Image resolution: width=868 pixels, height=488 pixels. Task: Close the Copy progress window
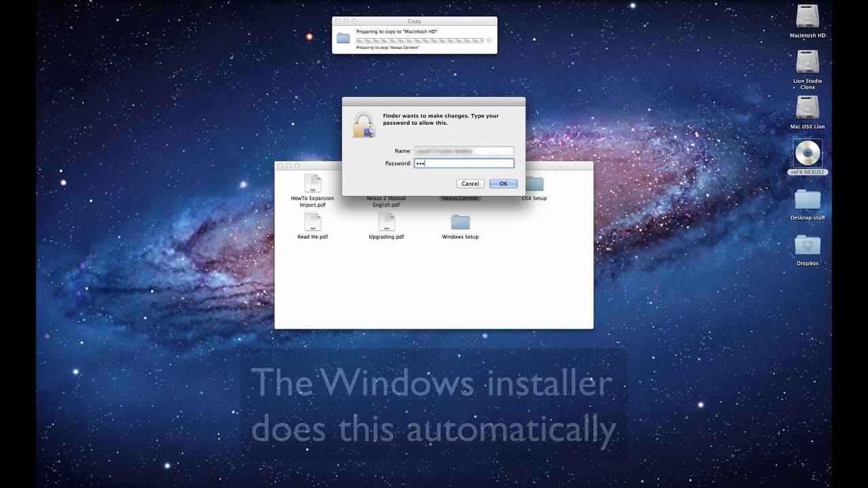pyautogui.click(x=338, y=22)
